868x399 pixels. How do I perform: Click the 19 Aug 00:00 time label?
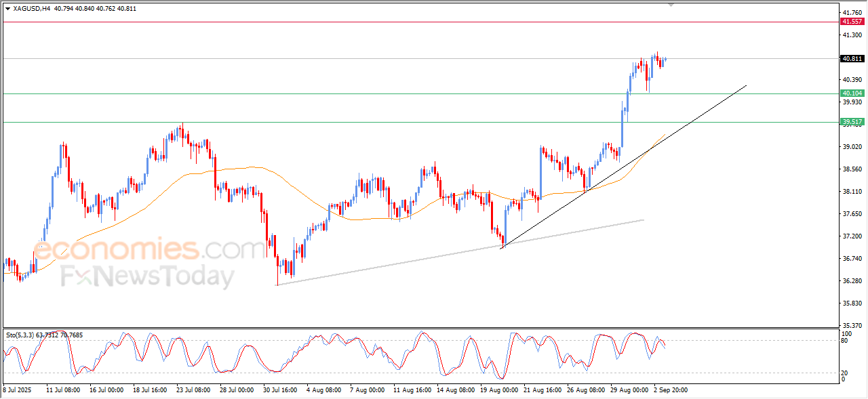(x=498, y=390)
